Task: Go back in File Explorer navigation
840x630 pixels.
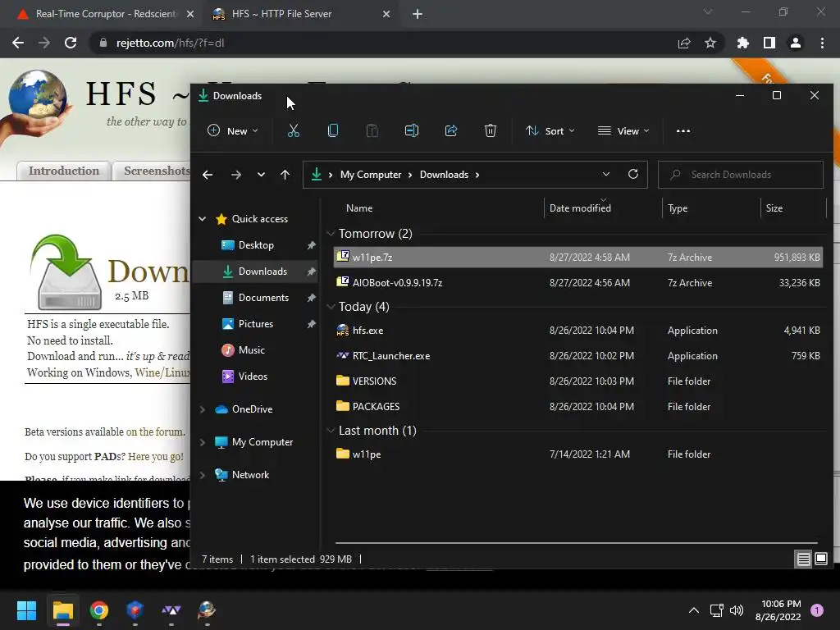Action: 208,175
